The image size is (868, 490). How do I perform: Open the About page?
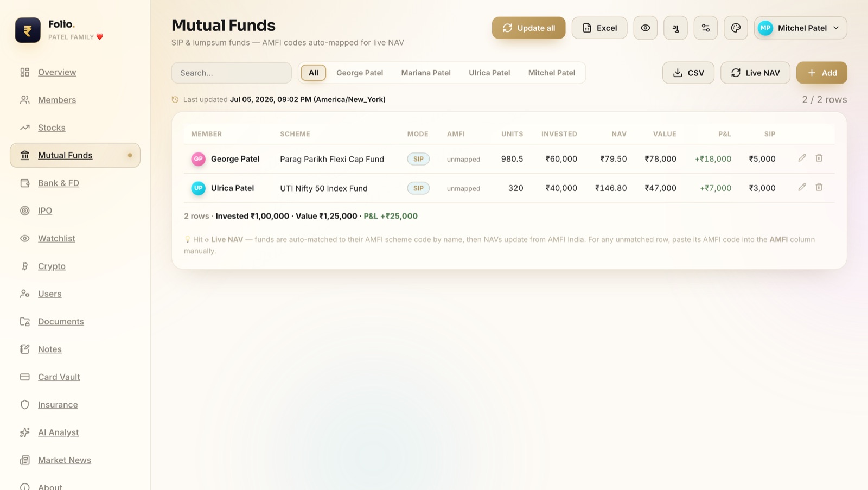pyautogui.click(x=50, y=486)
